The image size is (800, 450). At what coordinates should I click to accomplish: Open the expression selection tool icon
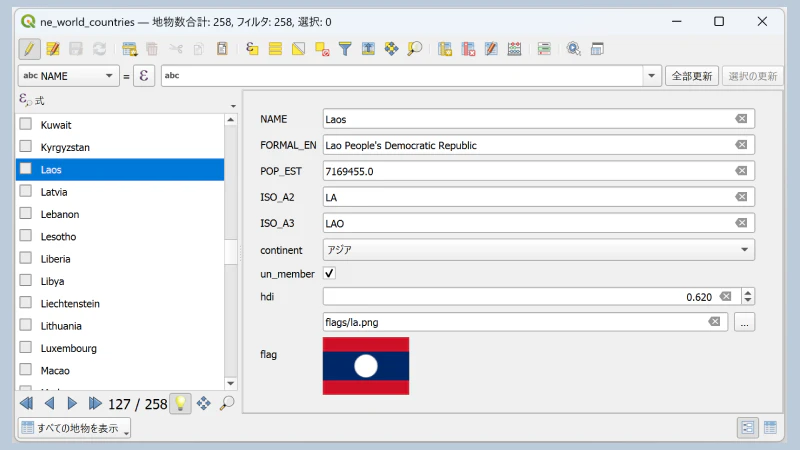(x=253, y=48)
